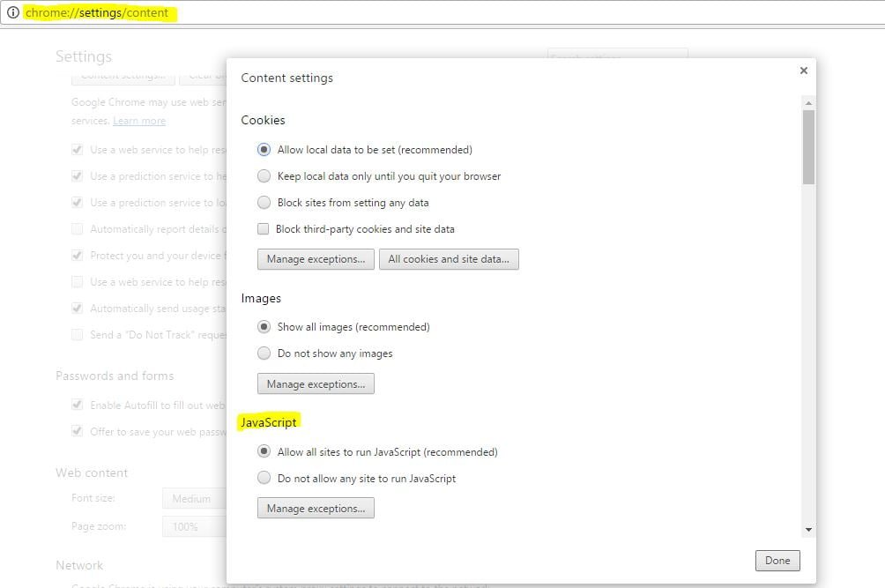Viewport: 885px width, 588px height.
Task: Select Keep local data only until you quit
Action: coord(264,176)
